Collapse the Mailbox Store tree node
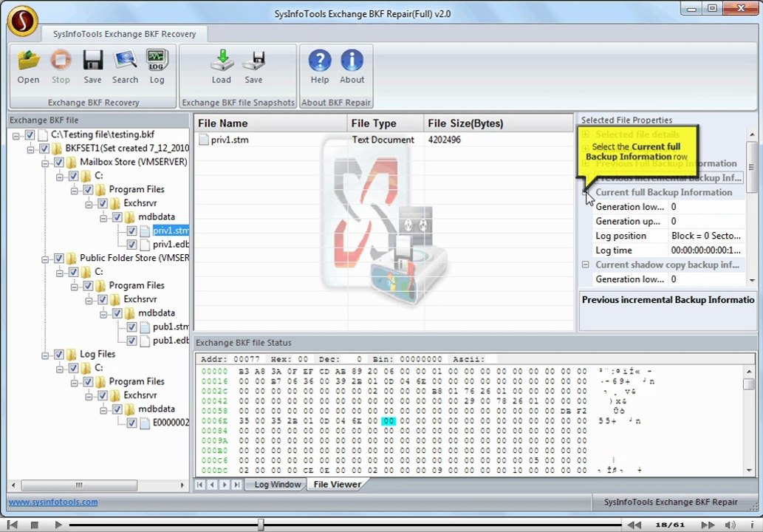Image resolution: width=763 pixels, height=532 pixels. (45, 163)
